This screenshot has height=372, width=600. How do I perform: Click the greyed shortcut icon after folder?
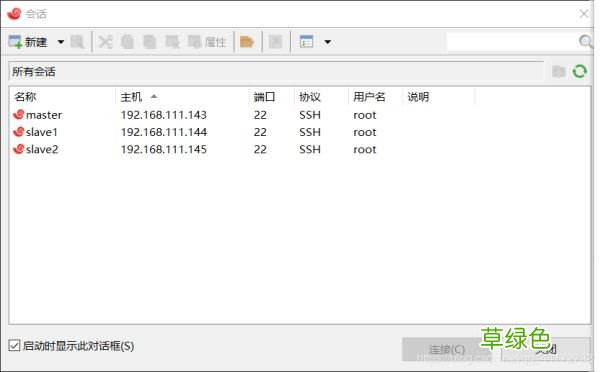(x=276, y=42)
